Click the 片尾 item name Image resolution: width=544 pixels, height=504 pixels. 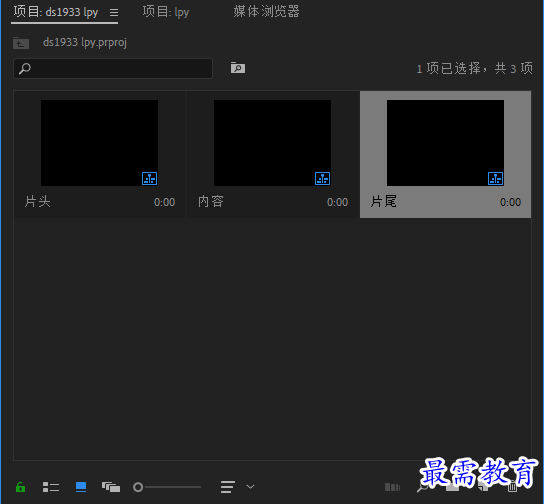pyautogui.click(x=384, y=202)
